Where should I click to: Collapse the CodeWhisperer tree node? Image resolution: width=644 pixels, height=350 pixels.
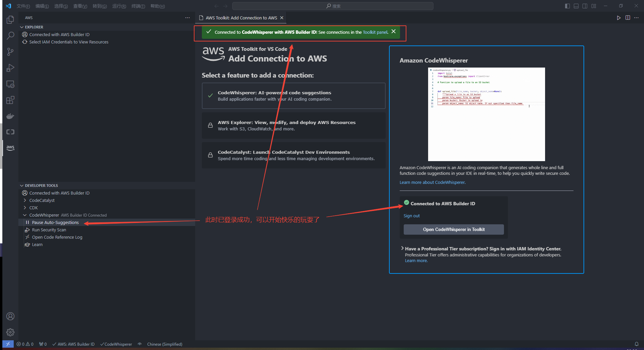click(x=25, y=215)
